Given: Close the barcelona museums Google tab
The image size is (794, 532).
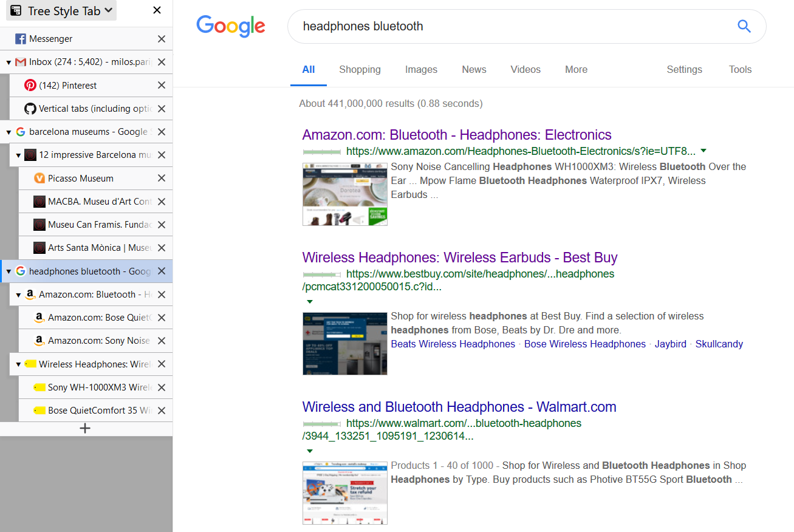Looking at the screenshot, I should click(162, 132).
